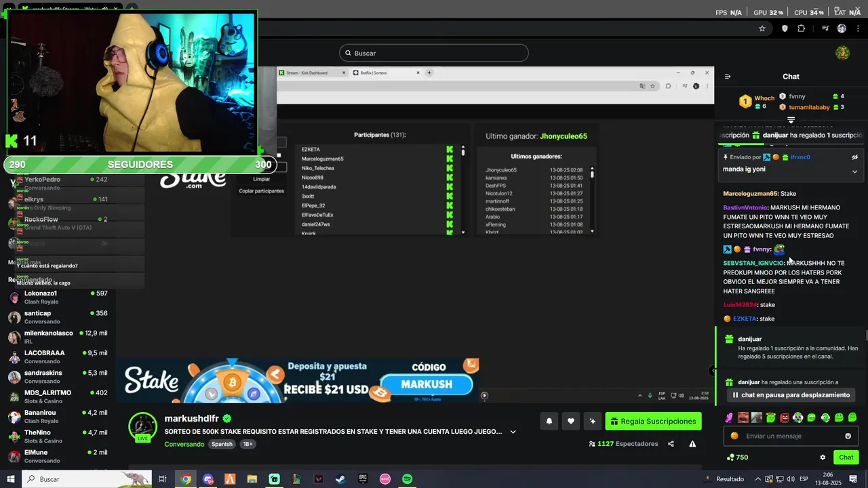This screenshot has height=488, width=868.
Task: Open recommended channel LACOBRAAA
Action: 58,357
